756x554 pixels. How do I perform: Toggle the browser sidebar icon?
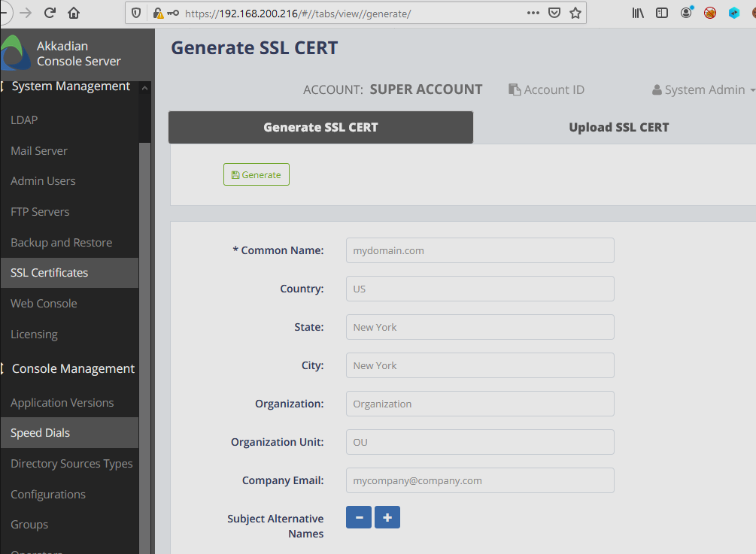coord(662,13)
